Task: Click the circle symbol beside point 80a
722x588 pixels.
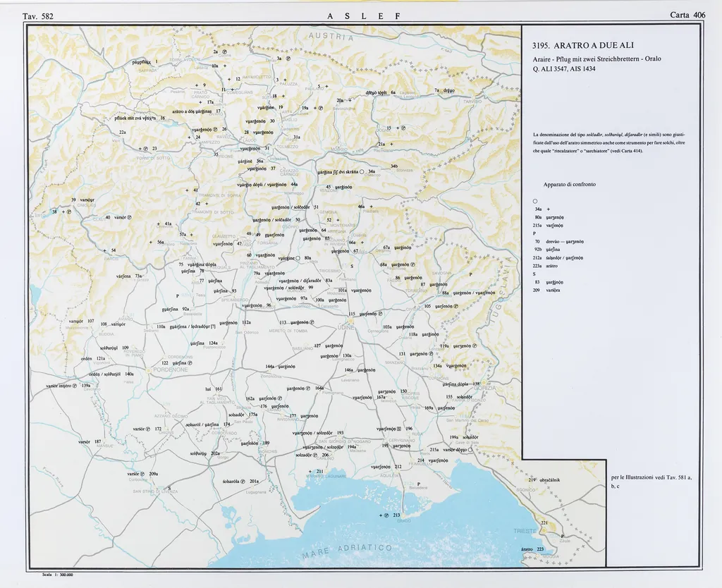Action: pos(298,258)
